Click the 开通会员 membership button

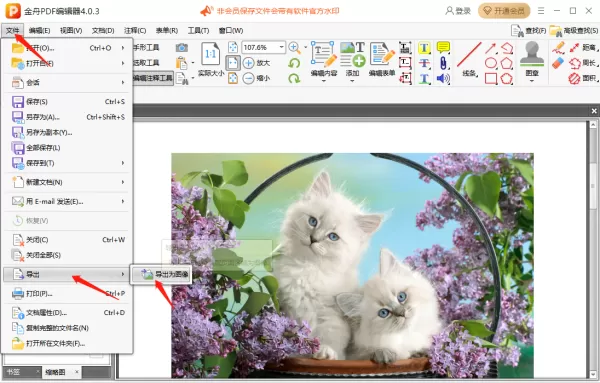pyautogui.click(x=504, y=11)
